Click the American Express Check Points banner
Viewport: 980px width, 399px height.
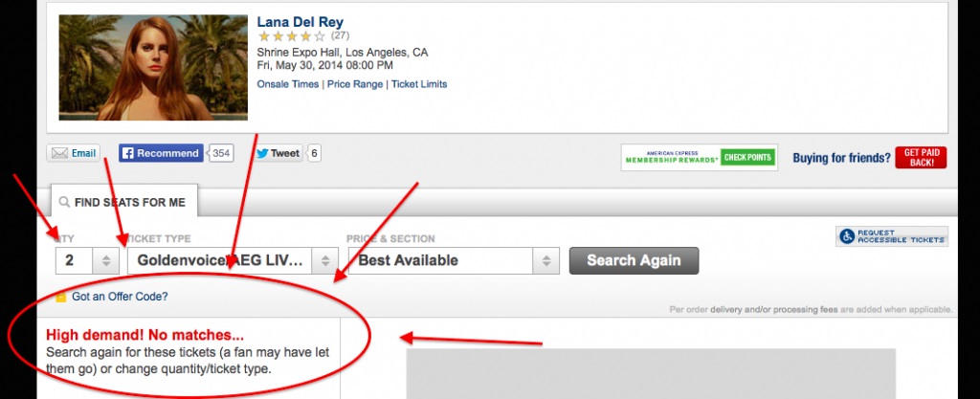coord(700,157)
